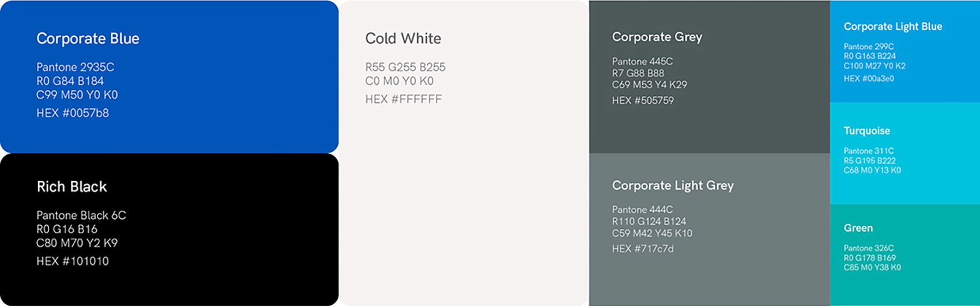Select the Rich Black swatch title

coord(71,187)
